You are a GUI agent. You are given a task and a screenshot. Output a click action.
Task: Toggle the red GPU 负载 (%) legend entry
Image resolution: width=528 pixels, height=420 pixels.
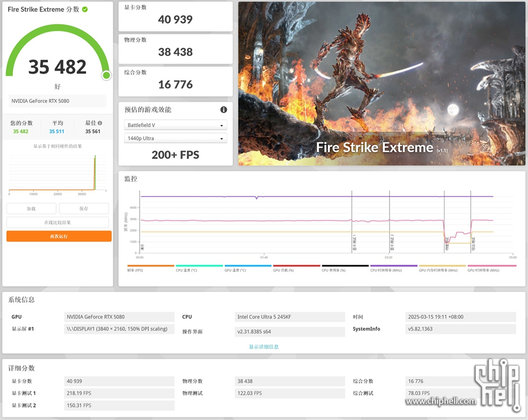(x=297, y=268)
